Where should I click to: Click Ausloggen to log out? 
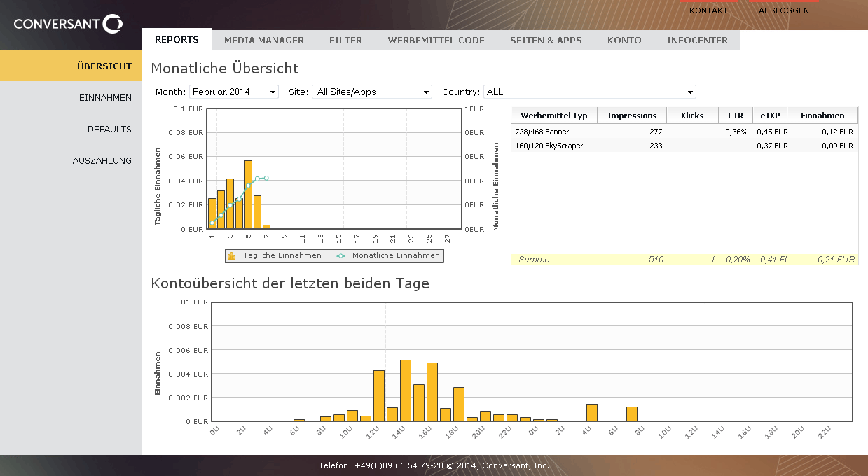tap(783, 10)
